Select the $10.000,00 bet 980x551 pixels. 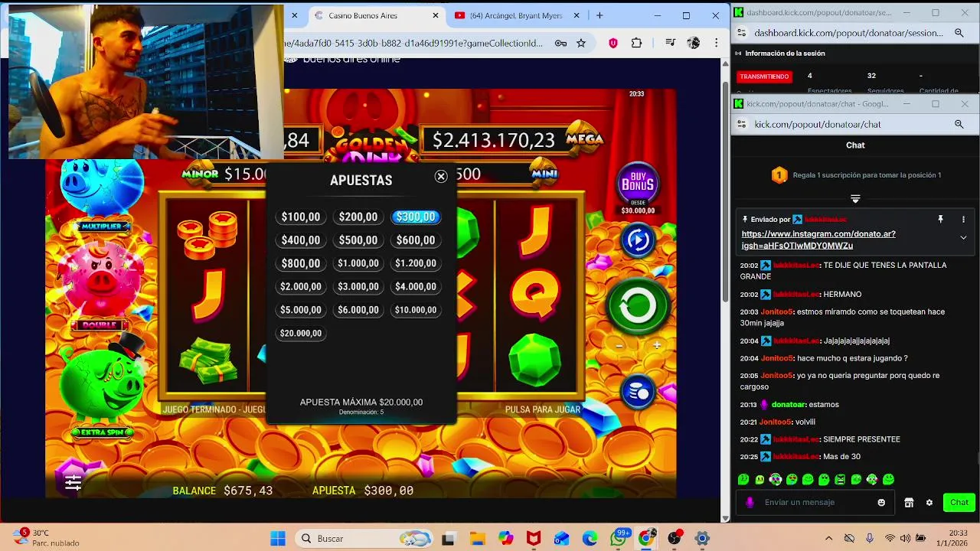click(416, 310)
